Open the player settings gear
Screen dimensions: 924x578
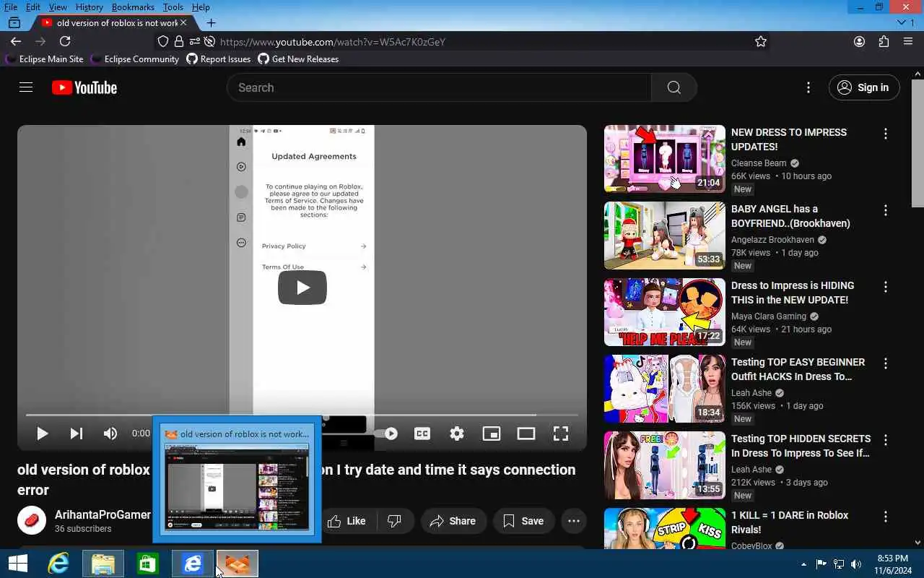tap(457, 433)
